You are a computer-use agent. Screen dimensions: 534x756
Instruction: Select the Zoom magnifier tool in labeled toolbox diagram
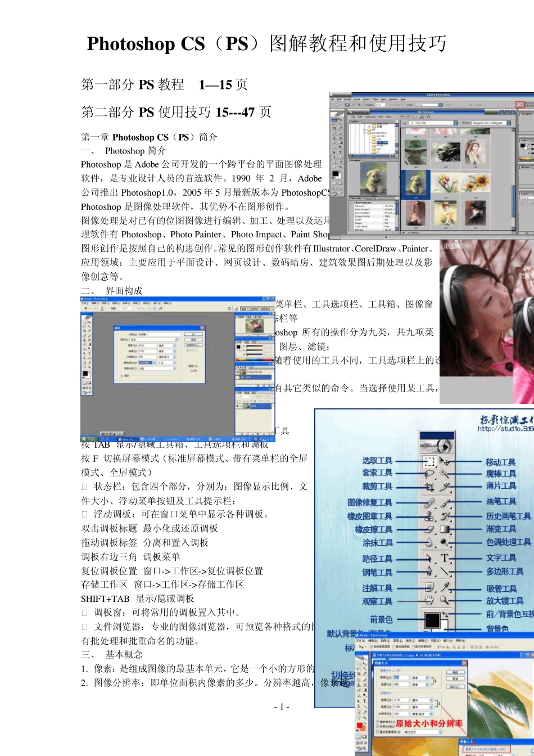[445, 600]
